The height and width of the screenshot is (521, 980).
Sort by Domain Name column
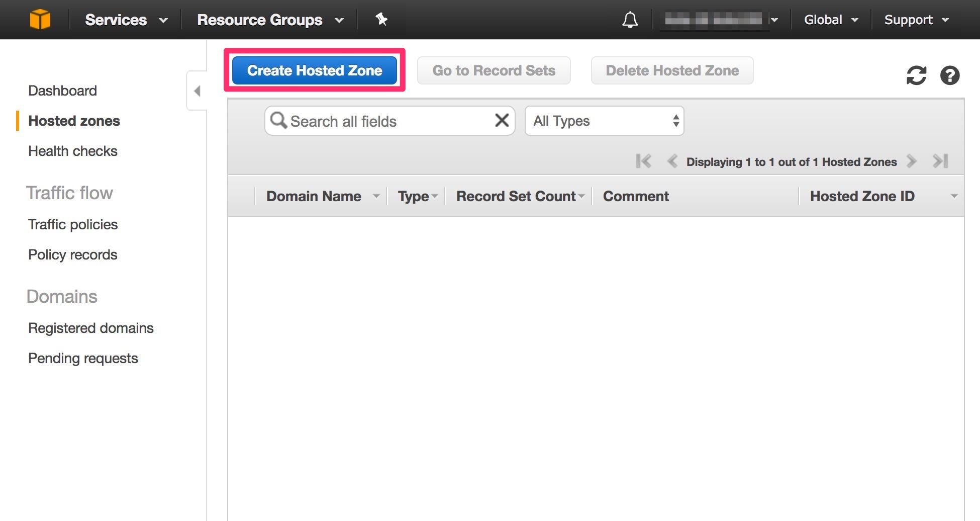[x=322, y=196]
